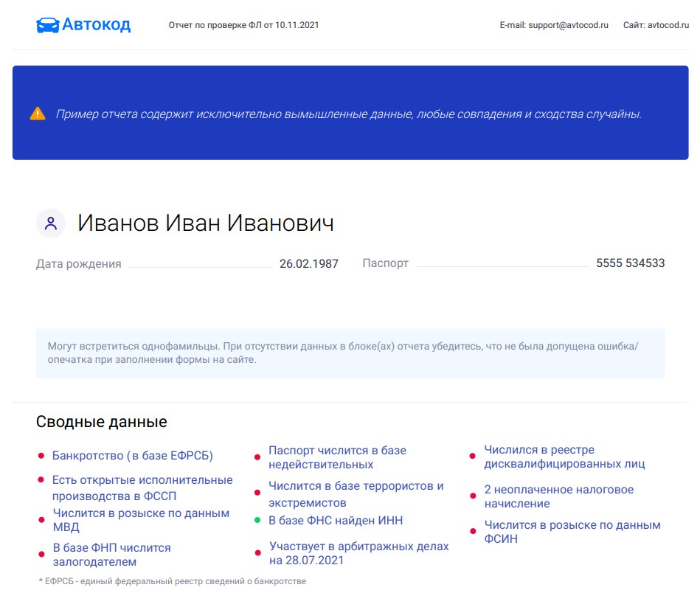Open Банкротство (в базе ЕФРСБ) section
The height and width of the screenshot is (593, 700).
click(132, 456)
